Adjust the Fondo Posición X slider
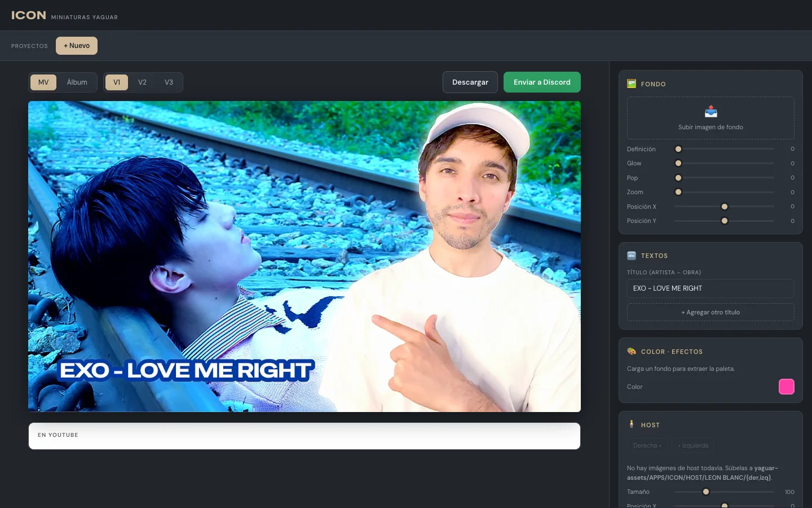The height and width of the screenshot is (508, 812). pyautogui.click(x=725, y=207)
